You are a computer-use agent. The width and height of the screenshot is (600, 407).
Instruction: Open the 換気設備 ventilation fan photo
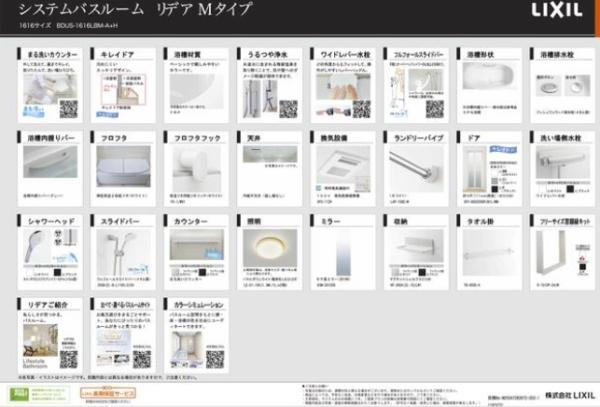343,169
